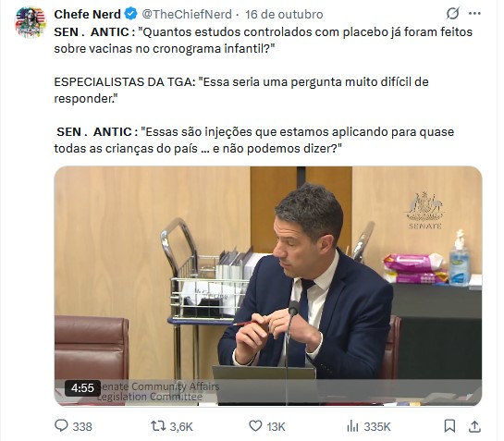Click the blue verified badge
This screenshot has width=504, height=441.
pos(130,14)
